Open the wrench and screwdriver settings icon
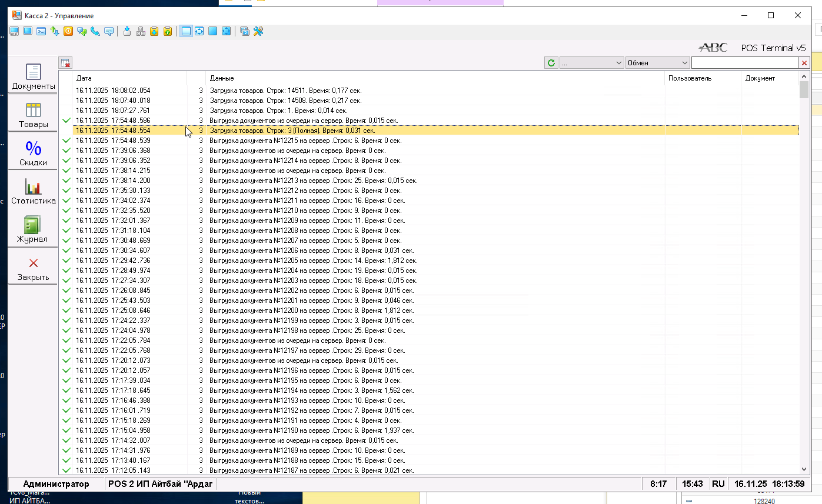822x504 pixels. pyautogui.click(x=258, y=32)
